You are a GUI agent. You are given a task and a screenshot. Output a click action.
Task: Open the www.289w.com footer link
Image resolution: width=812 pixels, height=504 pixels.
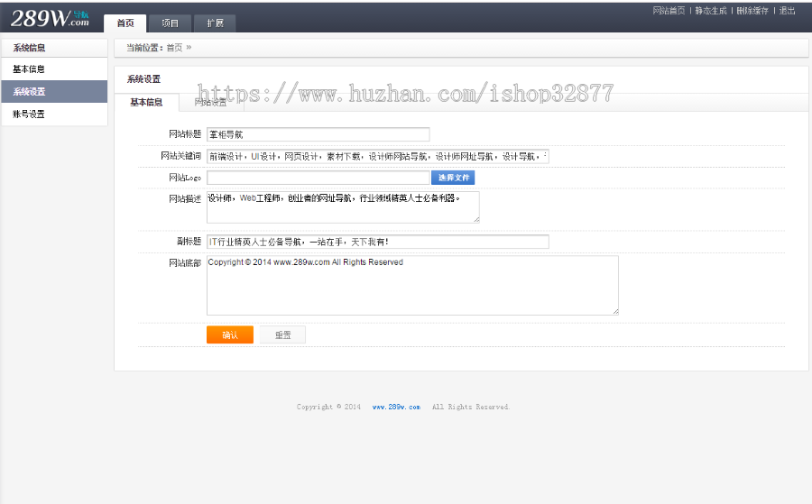point(396,408)
